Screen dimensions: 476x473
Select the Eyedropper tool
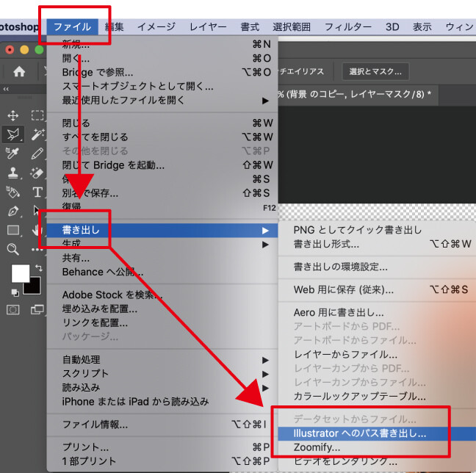[12, 154]
